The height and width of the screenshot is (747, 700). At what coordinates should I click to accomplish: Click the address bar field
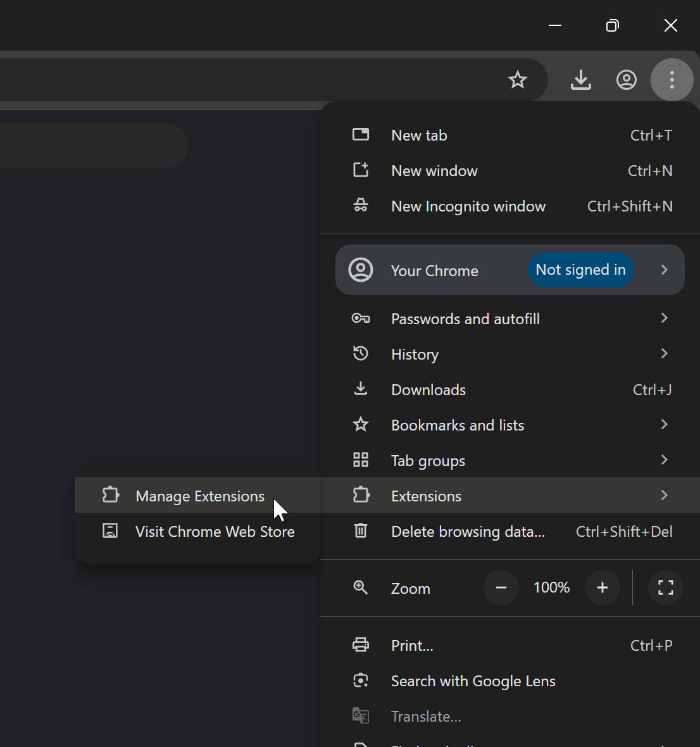point(253,80)
